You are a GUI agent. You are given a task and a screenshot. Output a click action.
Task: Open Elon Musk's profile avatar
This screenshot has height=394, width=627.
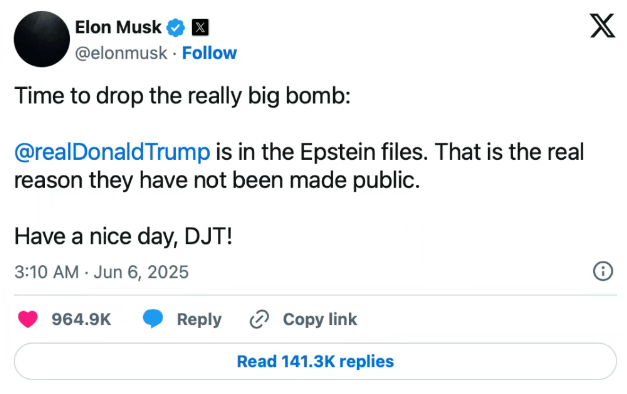pos(42,39)
